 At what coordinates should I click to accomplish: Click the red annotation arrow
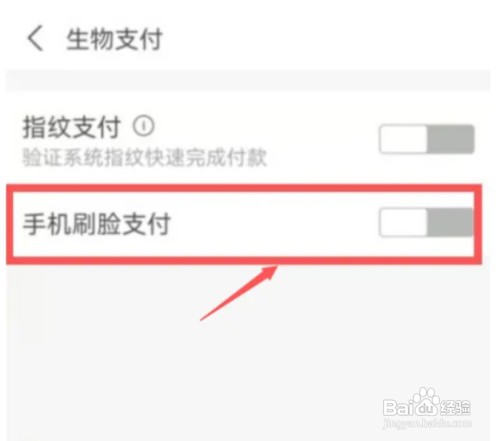239,293
